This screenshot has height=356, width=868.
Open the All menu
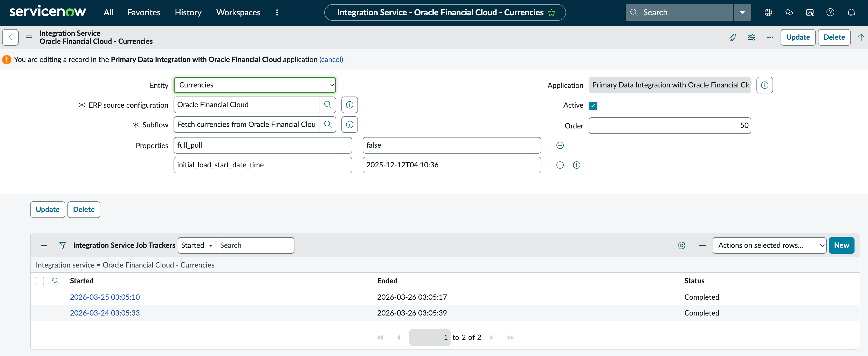[108, 12]
